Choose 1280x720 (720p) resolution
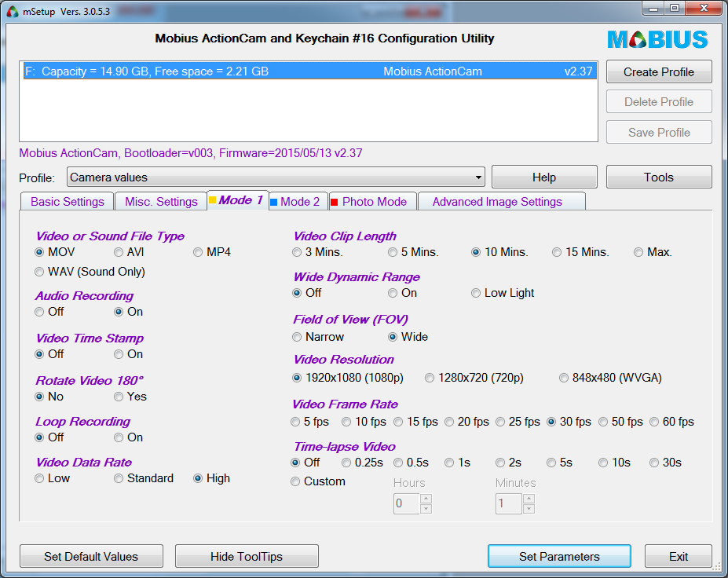This screenshot has height=578, width=728. 474,378
